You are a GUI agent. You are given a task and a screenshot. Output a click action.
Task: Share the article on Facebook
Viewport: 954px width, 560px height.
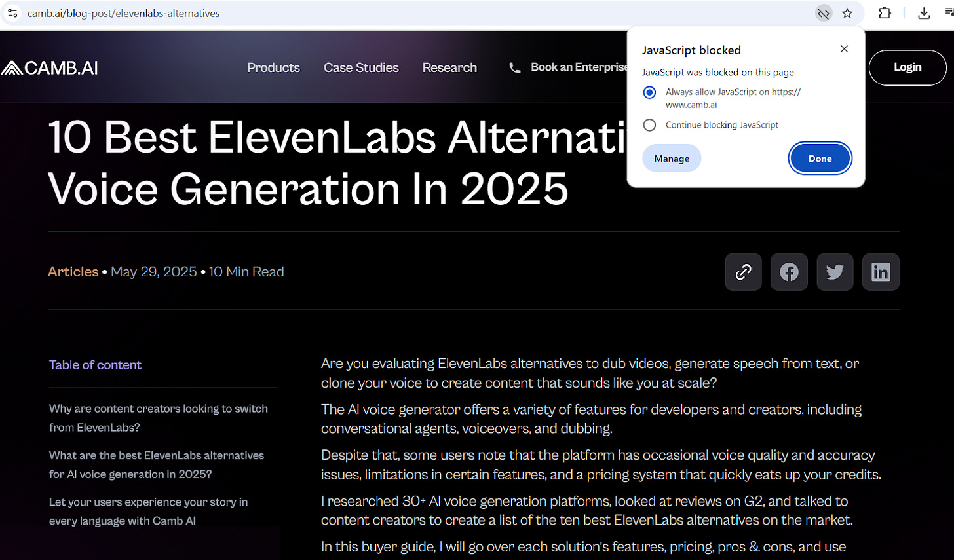[789, 272]
